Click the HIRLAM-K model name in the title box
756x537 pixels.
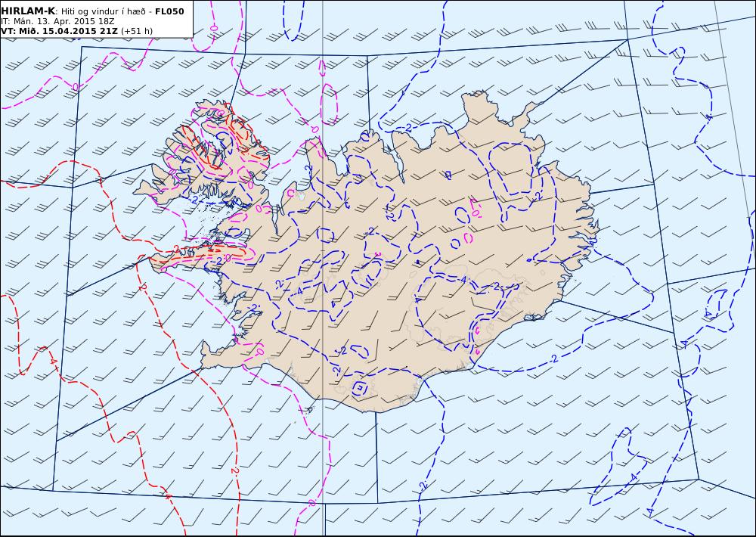pos(28,11)
